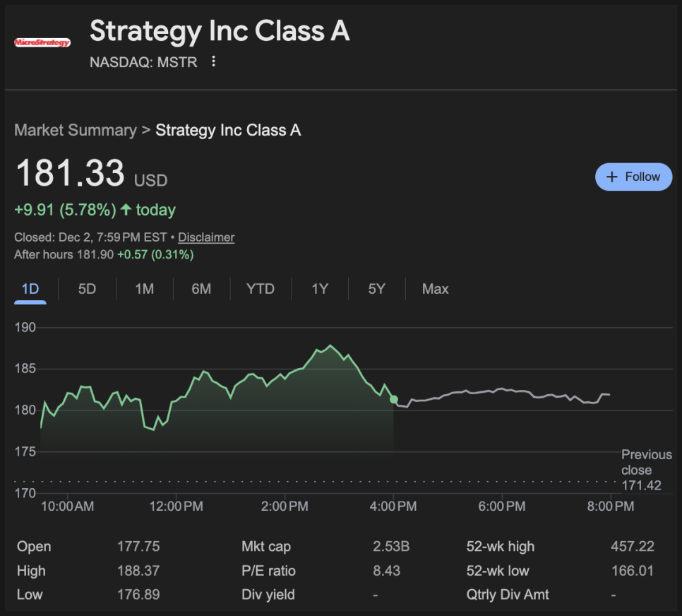682x616 pixels.
Task: Click the green 4:00 PM closing price dot
Action: pos(394,400)
